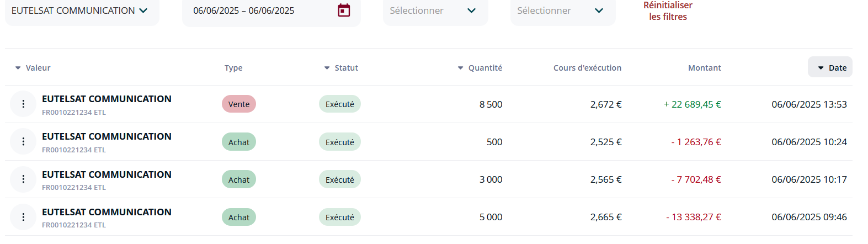Open the calendar date picker icon
The height and width of the screenshot is (244, 868).
(x=344, y=10)
